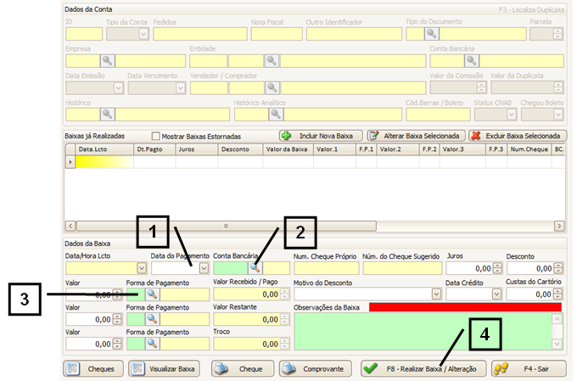
Task: Open Visualizar Baixa
Action: (x=164, y=369)
